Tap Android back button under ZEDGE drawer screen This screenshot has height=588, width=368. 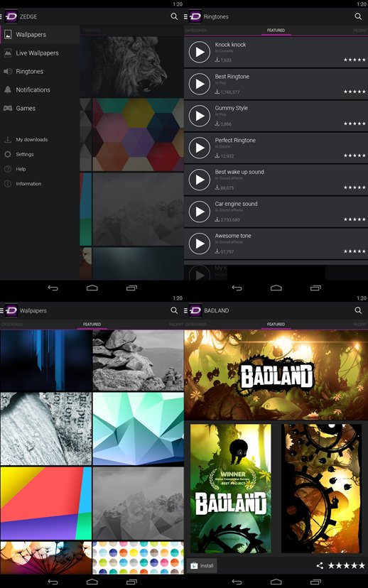pyautogui.click(x=53, y=288)
